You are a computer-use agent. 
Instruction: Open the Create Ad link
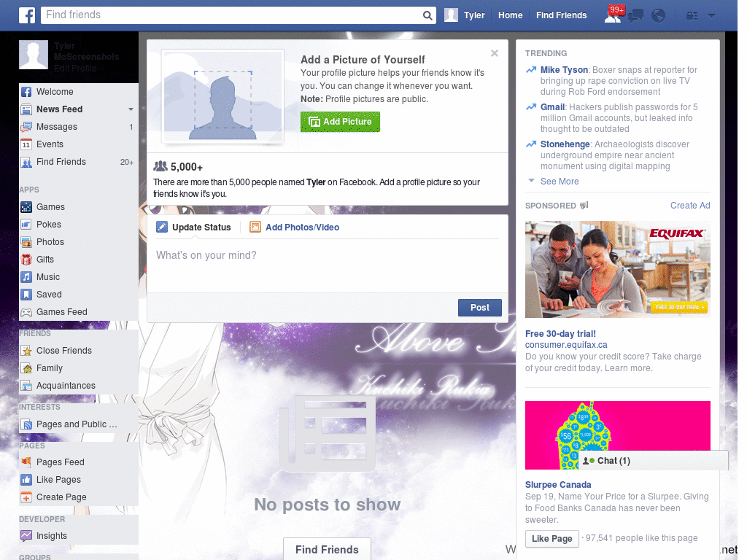pyautogui.click(x=690, y=205)
